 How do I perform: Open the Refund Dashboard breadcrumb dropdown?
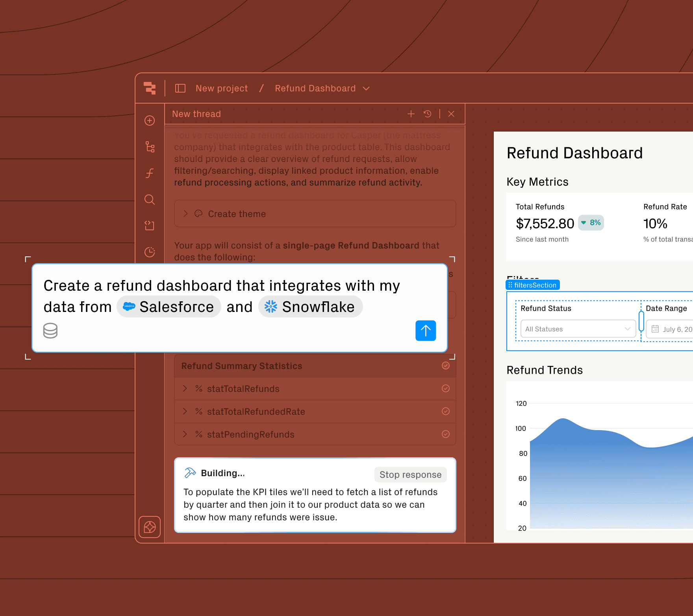click(x=366, y=88)
